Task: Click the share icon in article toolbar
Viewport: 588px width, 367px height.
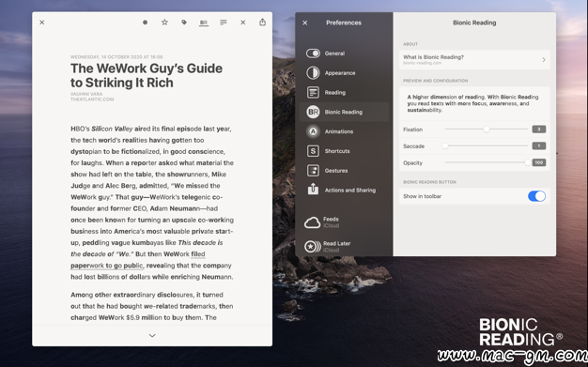Action: click(x=262, y=23)
